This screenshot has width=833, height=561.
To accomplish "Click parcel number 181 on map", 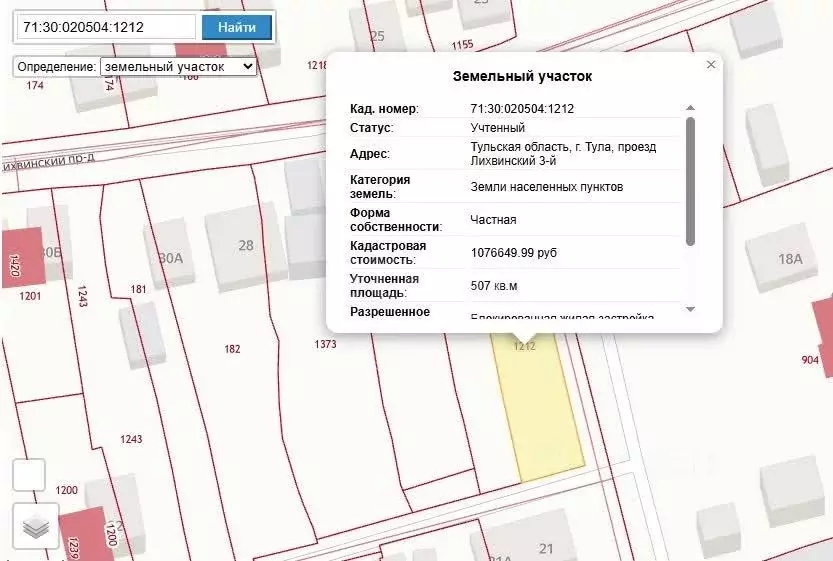I will click(138, 289).
